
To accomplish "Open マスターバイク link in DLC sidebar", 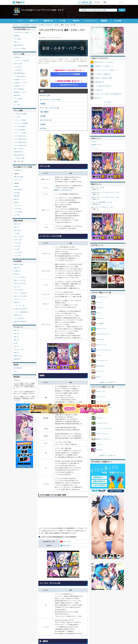I will pyautogui.click(x=18, y=180).
